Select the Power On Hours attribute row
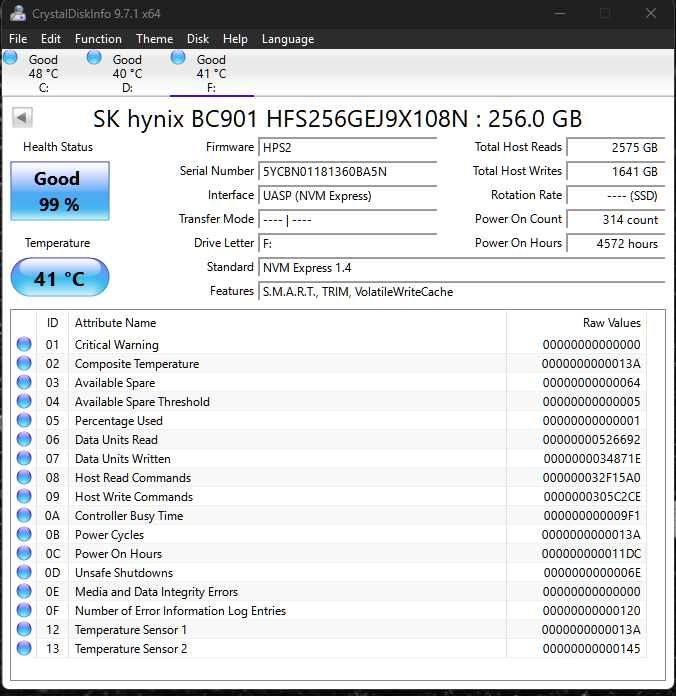Viewport: 676px width, 696px height. (118, 554)
